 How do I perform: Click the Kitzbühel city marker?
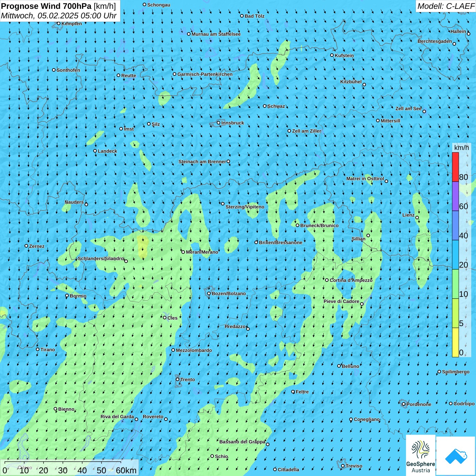click(364, 85)
